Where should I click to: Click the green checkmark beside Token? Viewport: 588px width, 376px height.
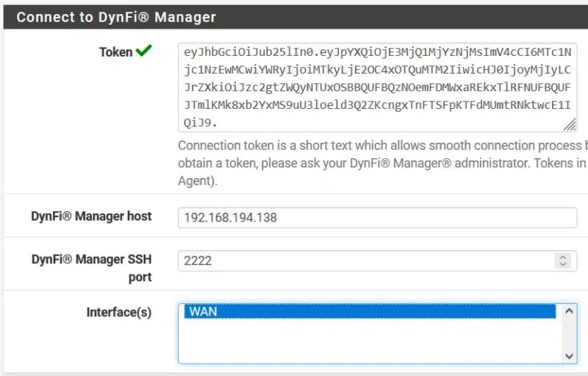point(144,52)
